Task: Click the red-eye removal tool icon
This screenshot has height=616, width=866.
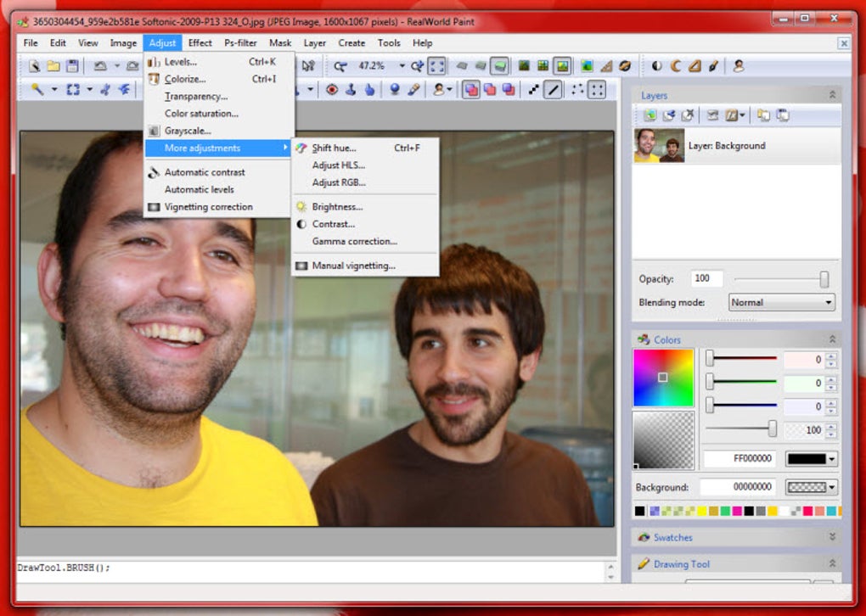Action: pos(331,89)
